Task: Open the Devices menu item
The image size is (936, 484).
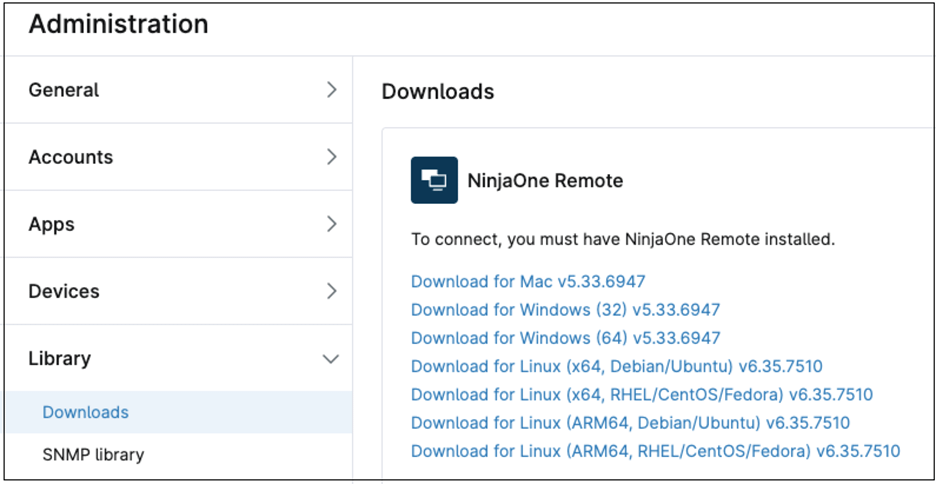Action: (178, 291)
